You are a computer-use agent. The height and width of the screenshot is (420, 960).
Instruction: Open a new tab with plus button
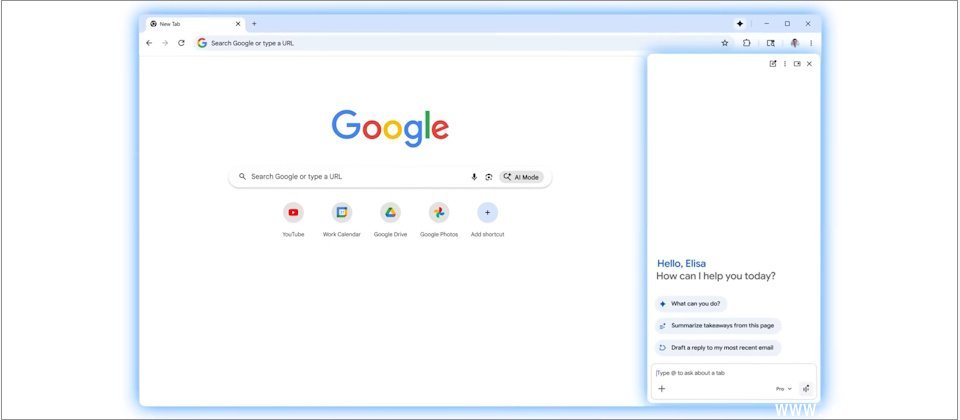[x=254, y=23]
